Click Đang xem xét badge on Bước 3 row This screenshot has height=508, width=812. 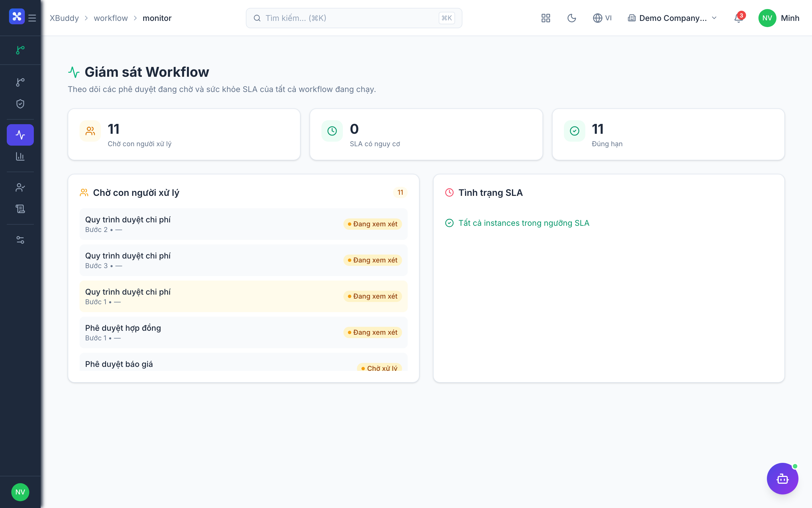[372, 260]
